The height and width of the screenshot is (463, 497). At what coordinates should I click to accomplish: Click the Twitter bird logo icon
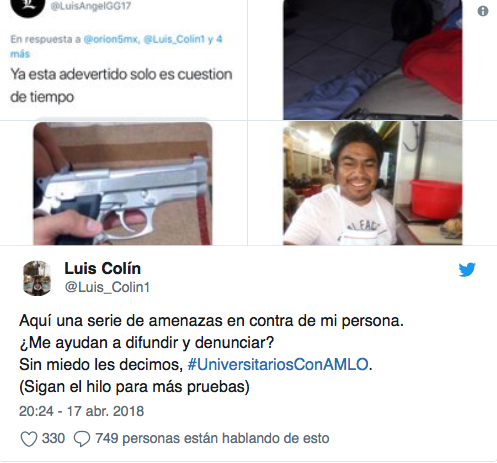(x=467, y=270)
